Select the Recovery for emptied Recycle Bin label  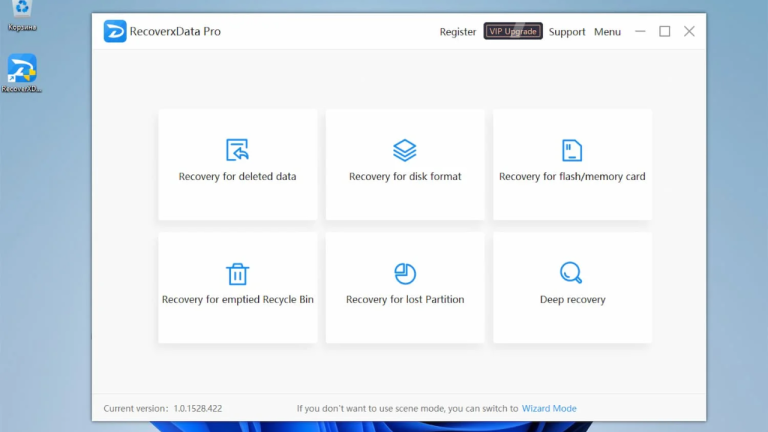click(x=238, y=299)
